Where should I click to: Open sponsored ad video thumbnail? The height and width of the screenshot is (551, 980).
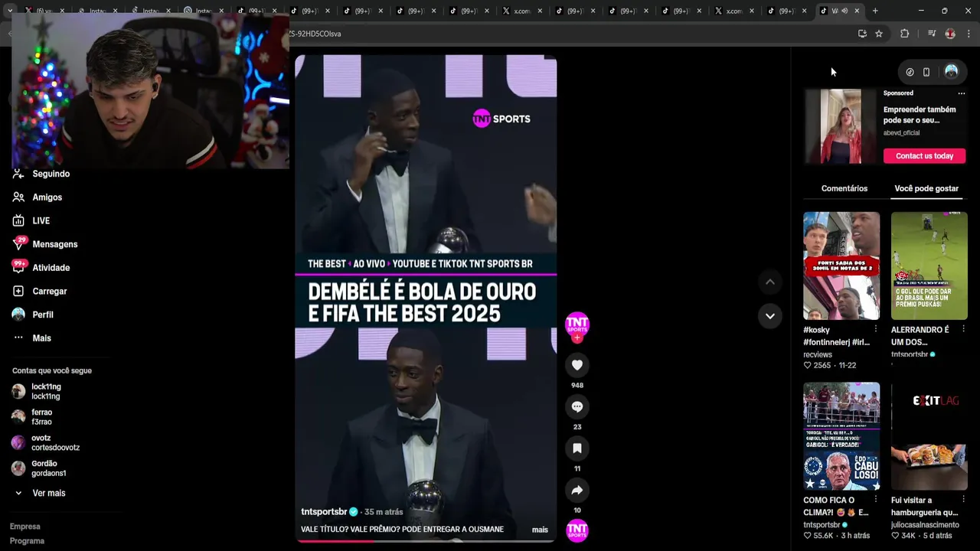click(841, 126)
